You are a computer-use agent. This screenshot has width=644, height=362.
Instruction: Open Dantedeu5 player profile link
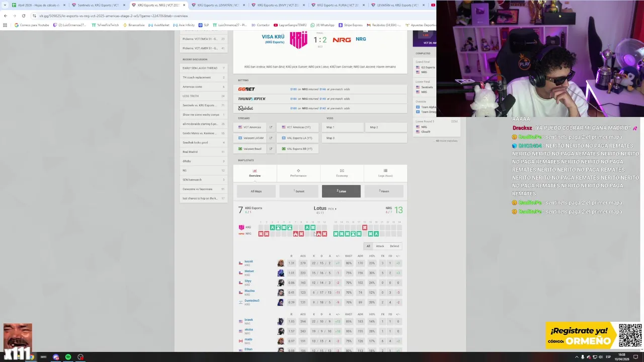[x=252, y=301]
